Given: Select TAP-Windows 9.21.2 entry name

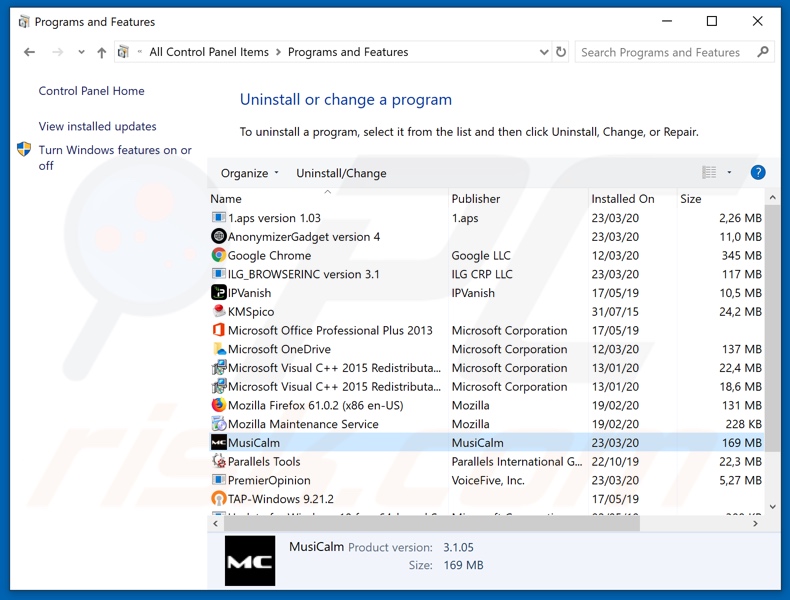Looking at the screenshot, I should click(x=281, y=499).
